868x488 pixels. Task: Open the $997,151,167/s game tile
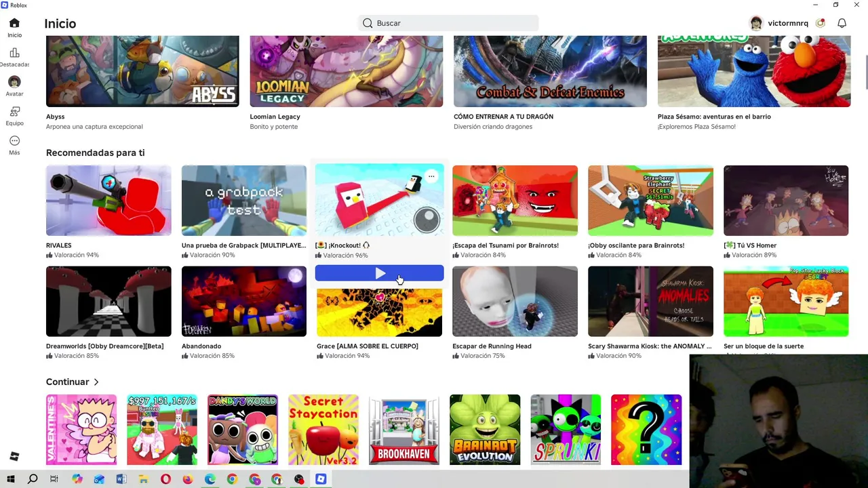tap(162, 430)
